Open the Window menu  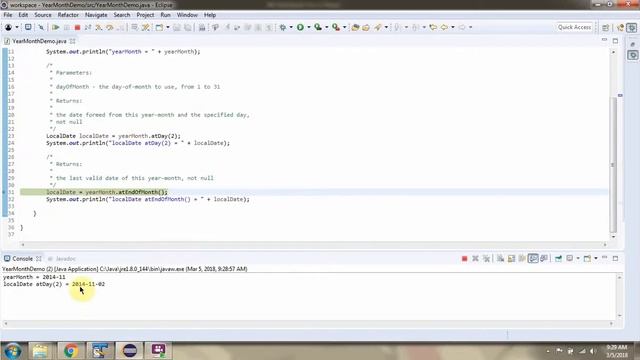(x=187, y=15)
